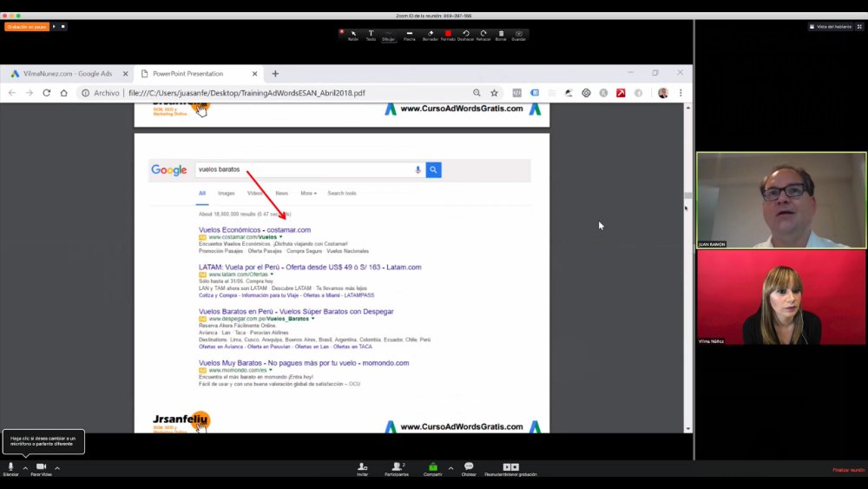Click the Borrar trash annotation icon
The height and width of the screenshot is (489, 868).
click(501, 36)
